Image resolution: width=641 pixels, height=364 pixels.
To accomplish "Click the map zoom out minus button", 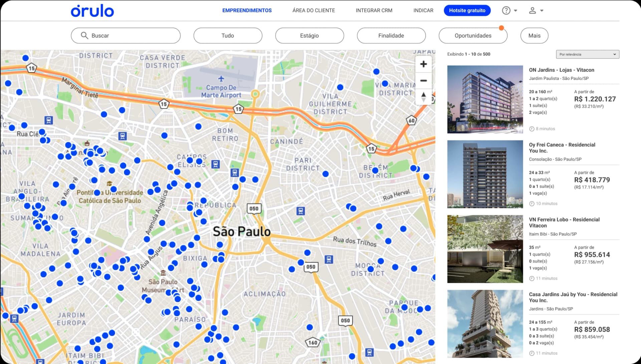I will pyautogui.click(x=423, y=80).
